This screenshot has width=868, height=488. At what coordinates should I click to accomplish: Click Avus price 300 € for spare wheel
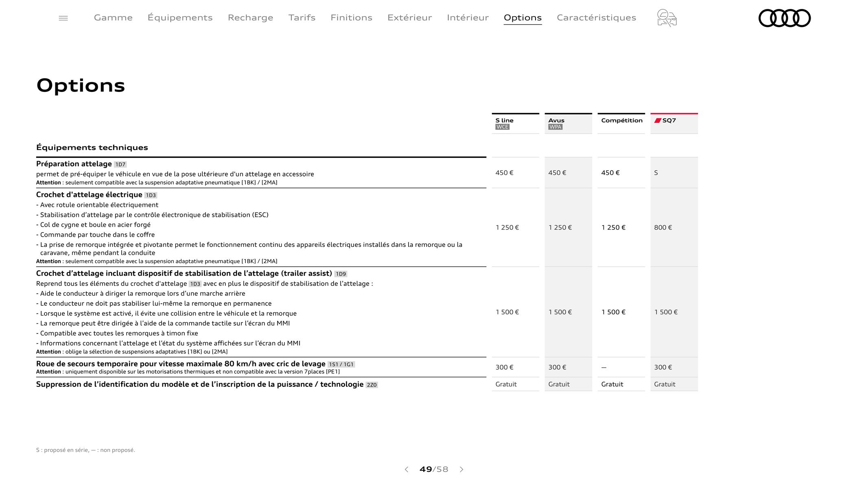click(x=557, y=367)
